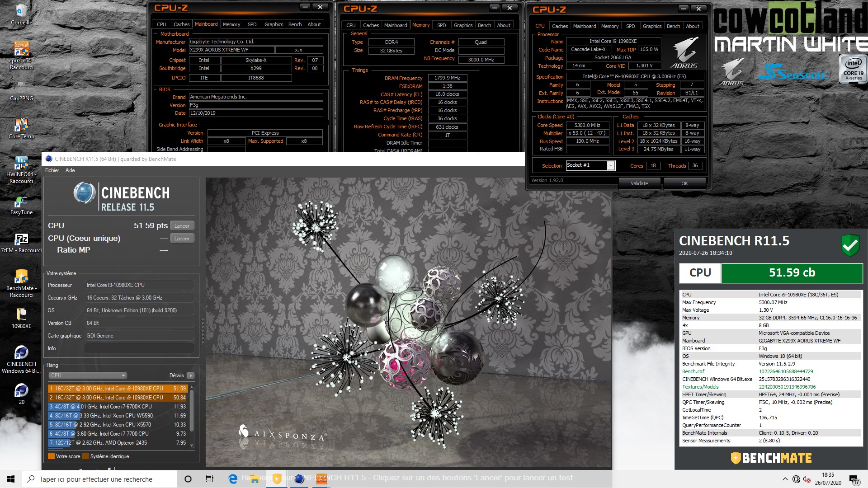Viewport: 868px width, 488px height.
Task: Open the Aide menu in Cinebench
Action: (x=70, y=170)
